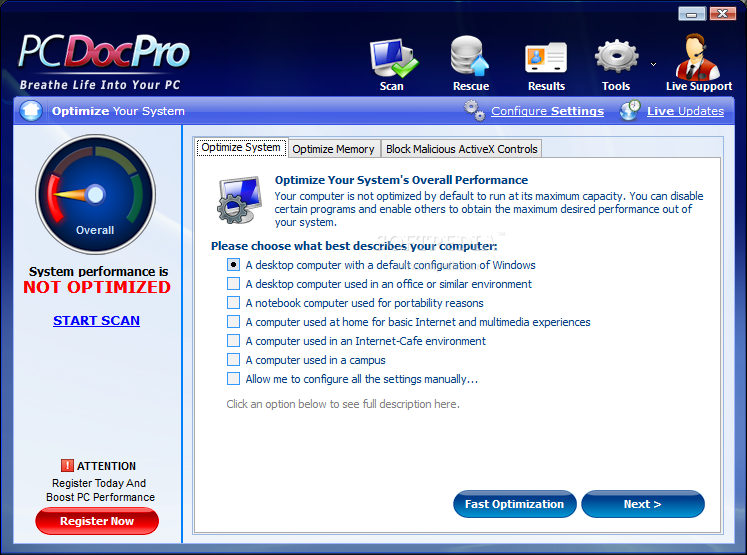Click the Fast Optimization button
The height and width of the screenshot is (555, 747).
point(515,504)
